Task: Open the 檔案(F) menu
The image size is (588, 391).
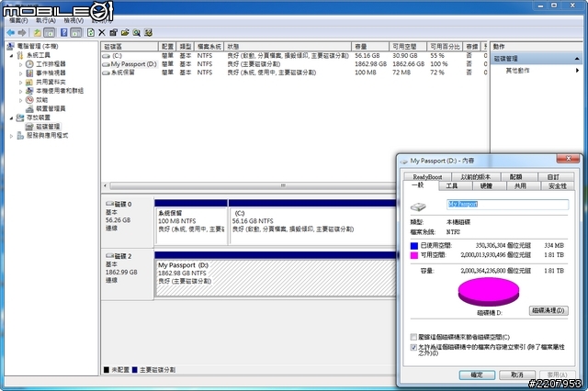Action: (x=18, y=20)
